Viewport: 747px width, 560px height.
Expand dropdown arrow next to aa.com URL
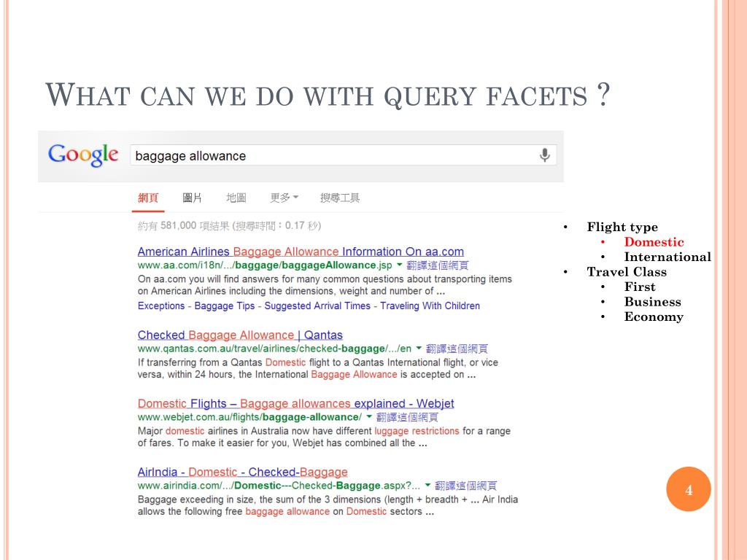pos(400,265)
